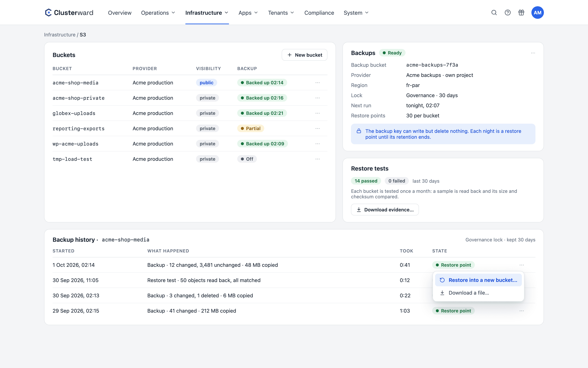This screenshot has height=368, width=588.
Task: Open more options for globex-uploads bucket
Action: 318,113
